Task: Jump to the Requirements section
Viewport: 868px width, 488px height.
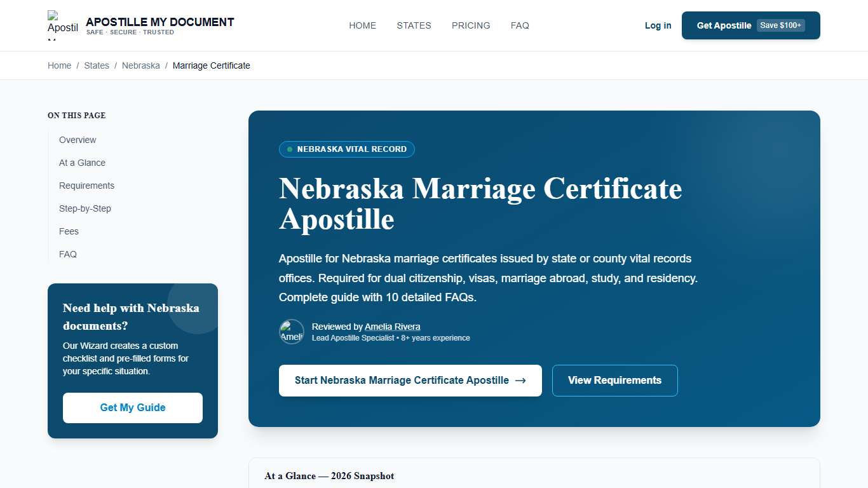Action: pos(86,186)
